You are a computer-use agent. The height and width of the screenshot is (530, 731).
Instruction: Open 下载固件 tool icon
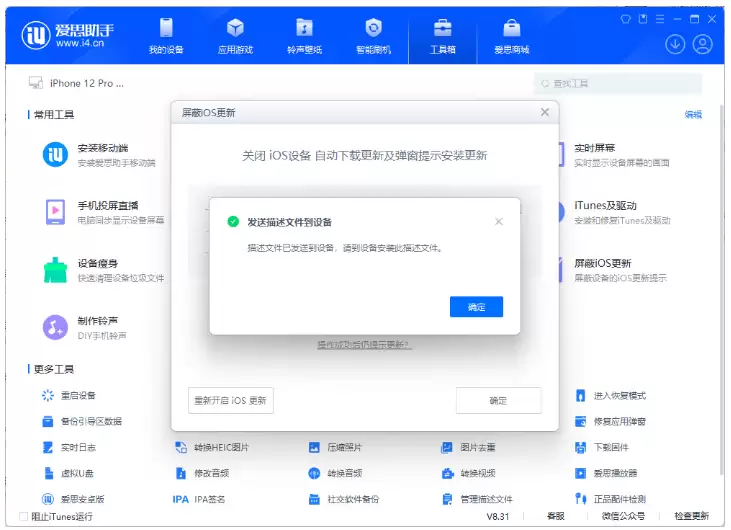point(580,447)
